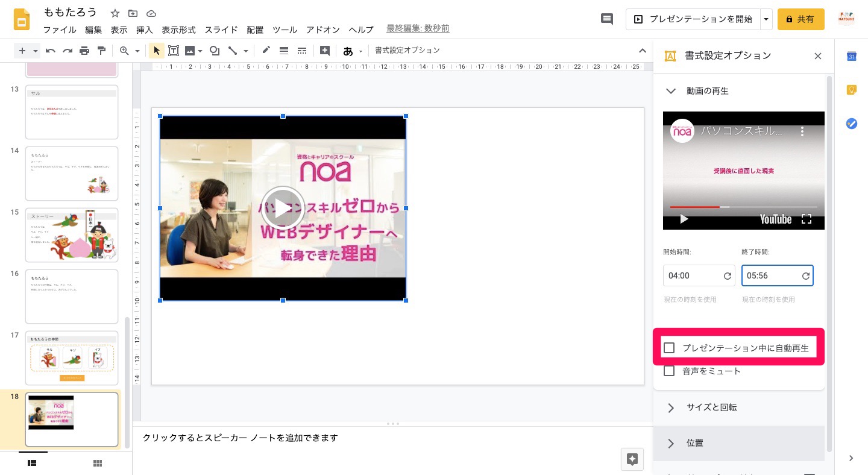
Task: Select the Paint format roller tool
Action: coord(101,51)
